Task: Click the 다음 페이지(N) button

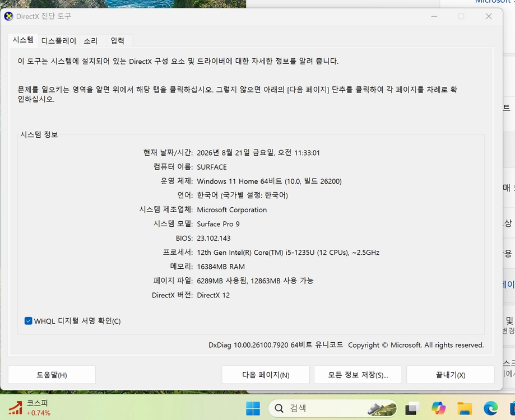Action: point(266,375)
